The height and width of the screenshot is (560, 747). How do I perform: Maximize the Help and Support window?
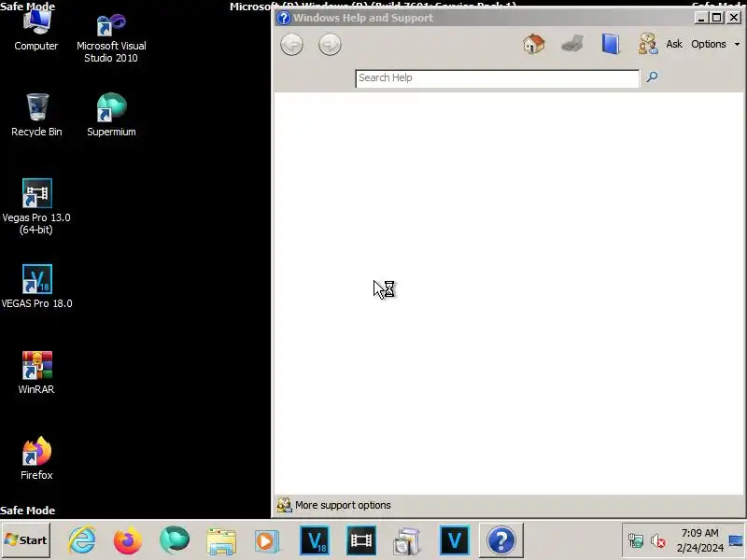point(716,18)
